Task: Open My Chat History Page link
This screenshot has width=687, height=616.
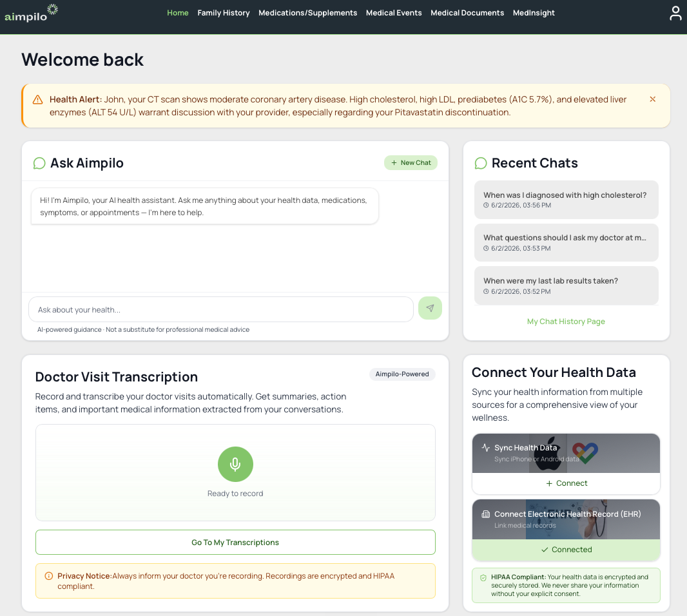Action: coord(566,321)
